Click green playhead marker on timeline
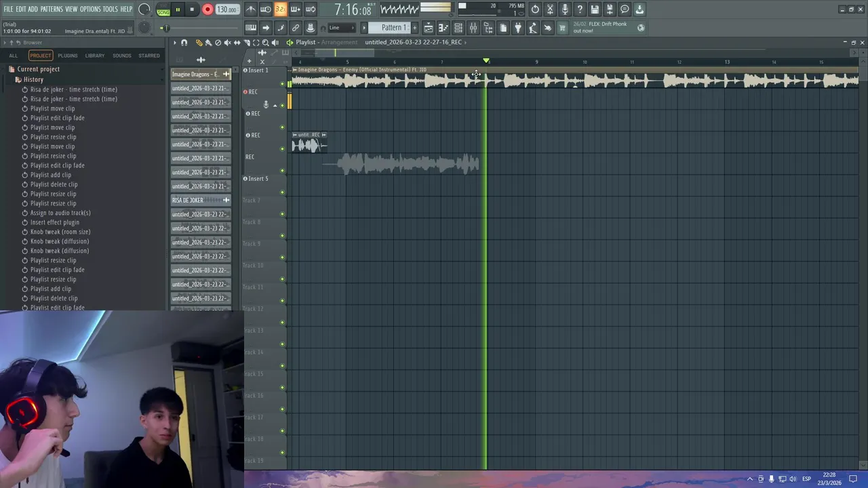Screen dimensions: 868x488 [x=486, y=62]
